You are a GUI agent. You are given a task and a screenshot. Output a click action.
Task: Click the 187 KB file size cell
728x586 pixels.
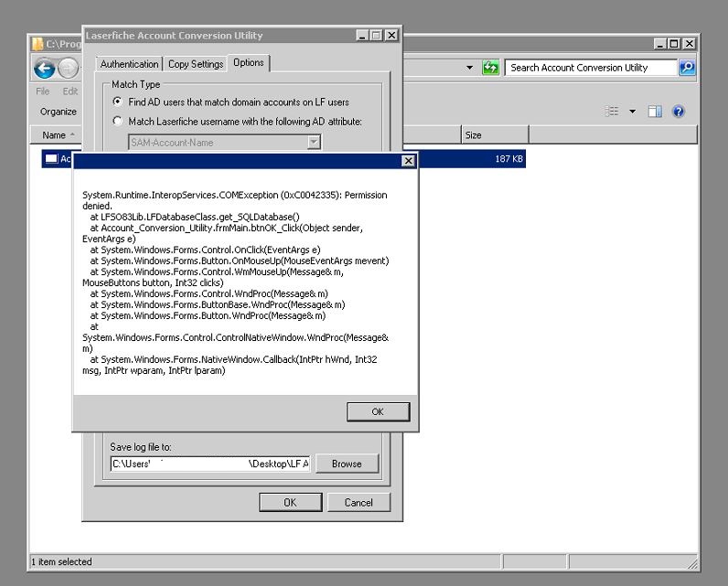509,159
